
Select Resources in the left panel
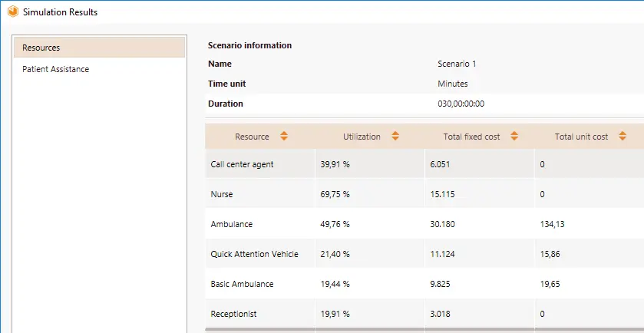[99, 48]
